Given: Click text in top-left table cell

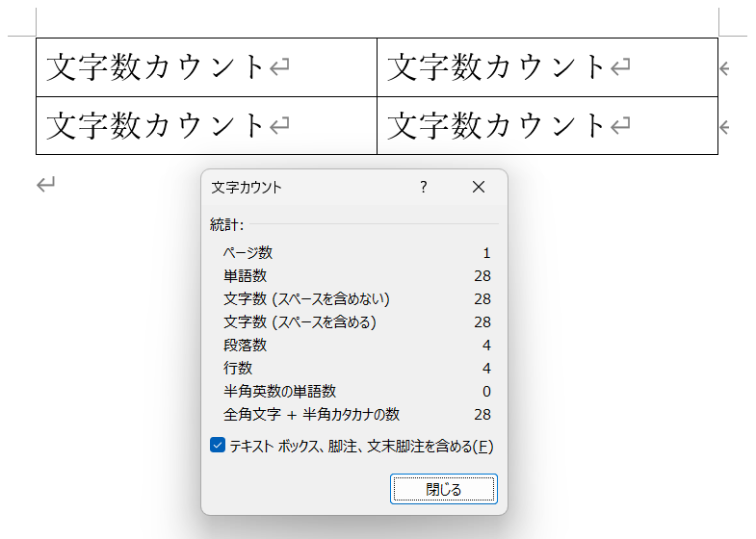Looking at the screenshot, I should click(x=156, y=67).
